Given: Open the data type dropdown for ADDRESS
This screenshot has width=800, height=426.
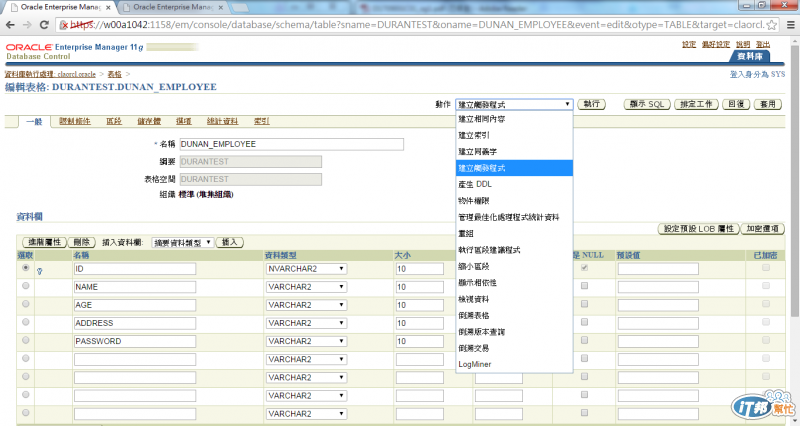Looking at the screenshot, I should pos(306,323).
